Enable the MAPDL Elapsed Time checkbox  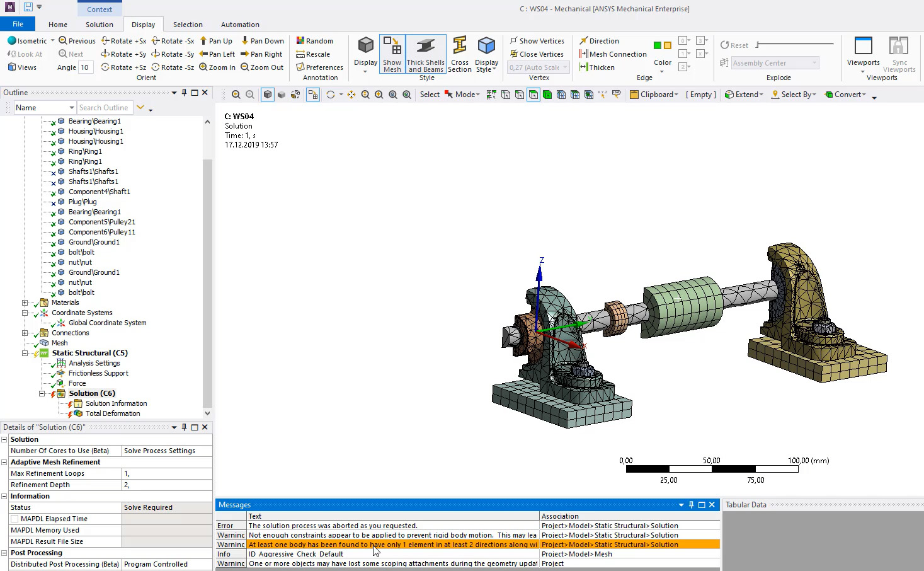[x=13, y=518]
